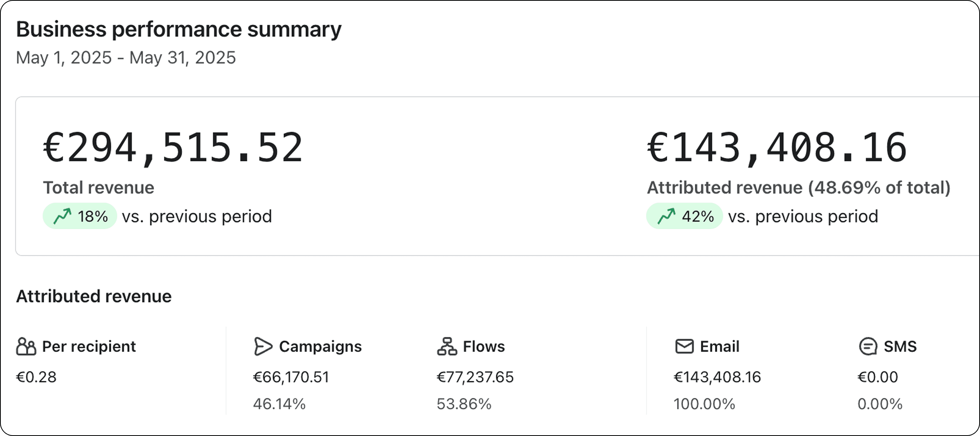Click the SMS chat bubble icon

click(x=868, y=347)
